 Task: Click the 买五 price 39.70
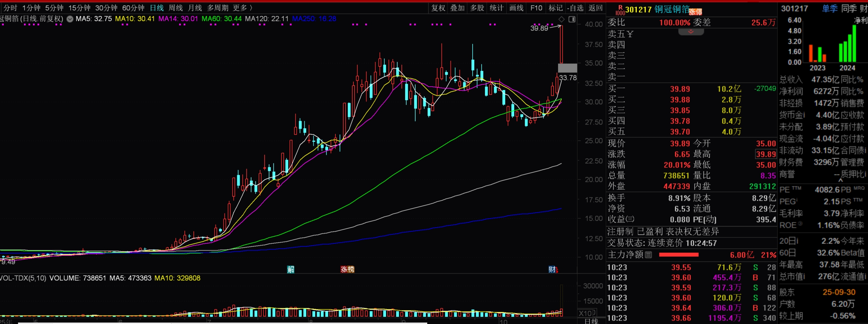pyautogui.click(x=680, y=132)
